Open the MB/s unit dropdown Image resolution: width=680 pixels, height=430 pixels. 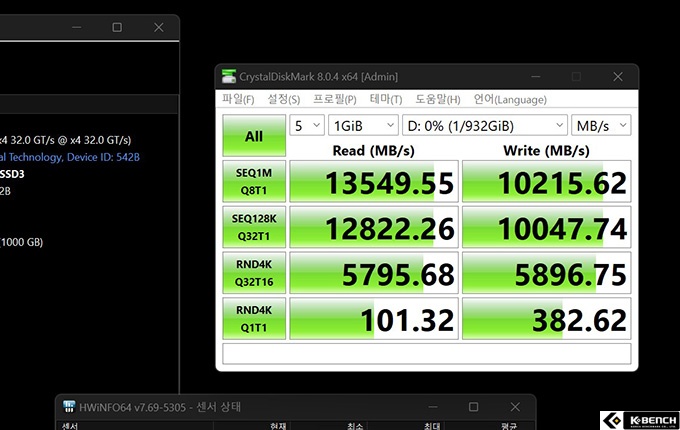coord(601,125)
